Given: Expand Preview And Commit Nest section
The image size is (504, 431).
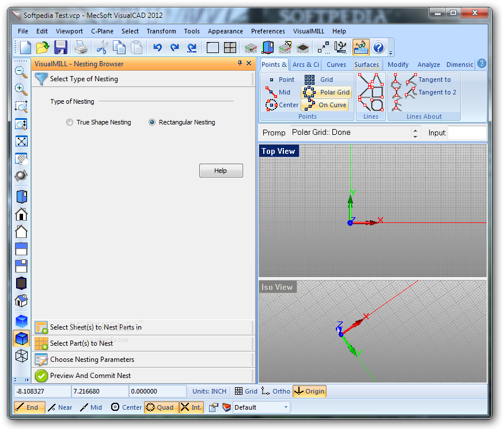Looking at the screenshot, I should (x=143, y=376).
